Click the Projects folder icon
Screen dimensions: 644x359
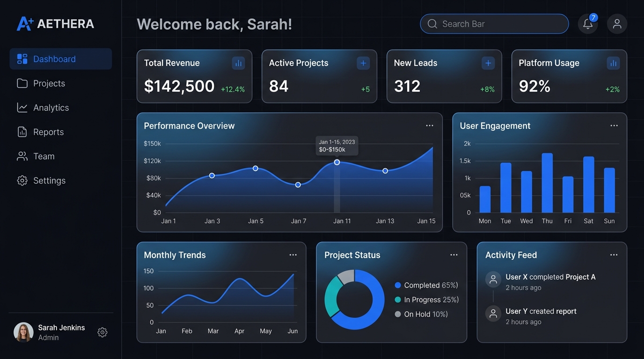pyautogui.click(x=22, y=83)
